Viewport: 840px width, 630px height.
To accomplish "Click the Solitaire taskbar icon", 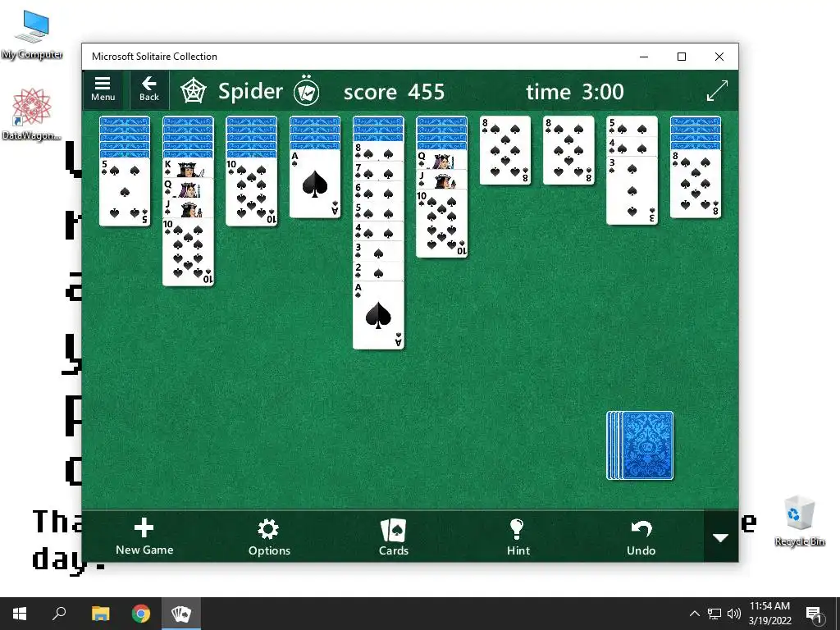I will coord(181,614).
